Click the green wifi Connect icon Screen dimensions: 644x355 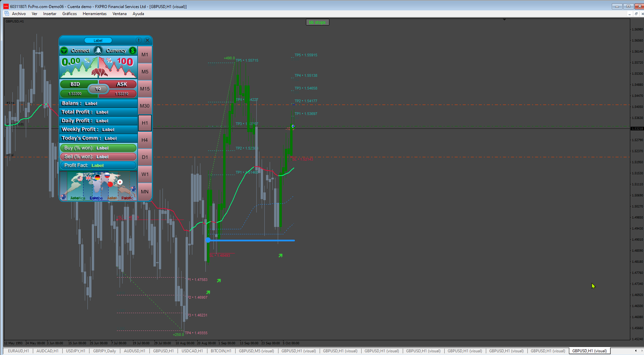[64, 51]
